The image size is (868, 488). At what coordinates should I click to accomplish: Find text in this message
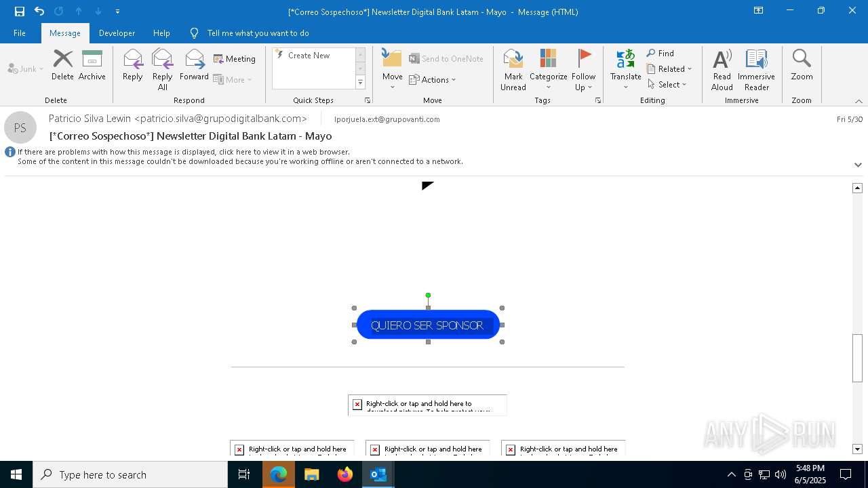pos(660,54)
